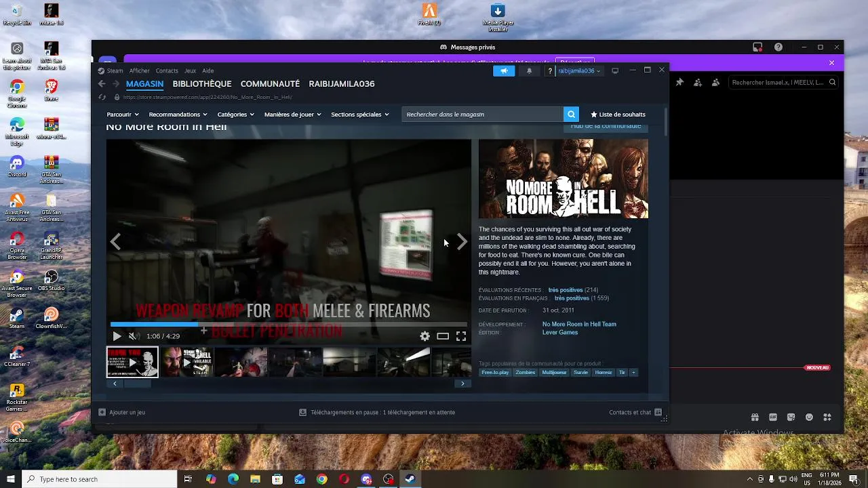Click Liste de souhaits button
This screenshot has height=488, width=868.
pos(618,115)
